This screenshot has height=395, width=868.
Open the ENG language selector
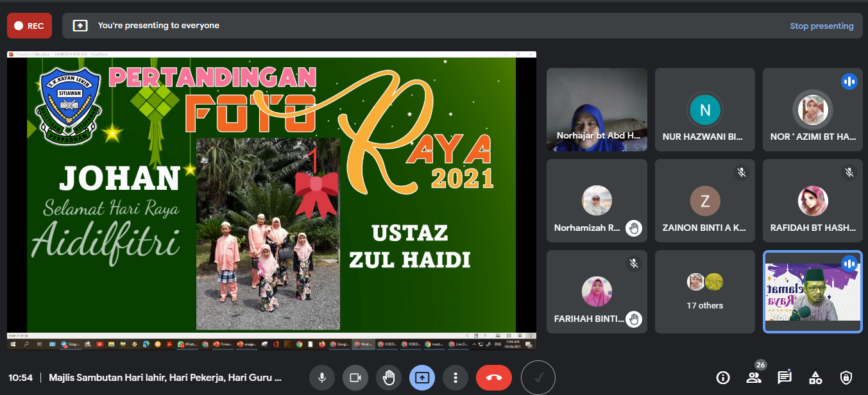click(497, 344)
